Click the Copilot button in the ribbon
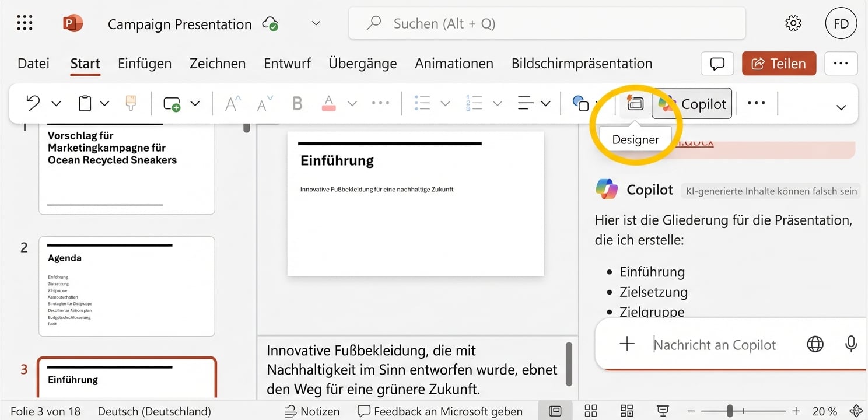 point(692,103)
